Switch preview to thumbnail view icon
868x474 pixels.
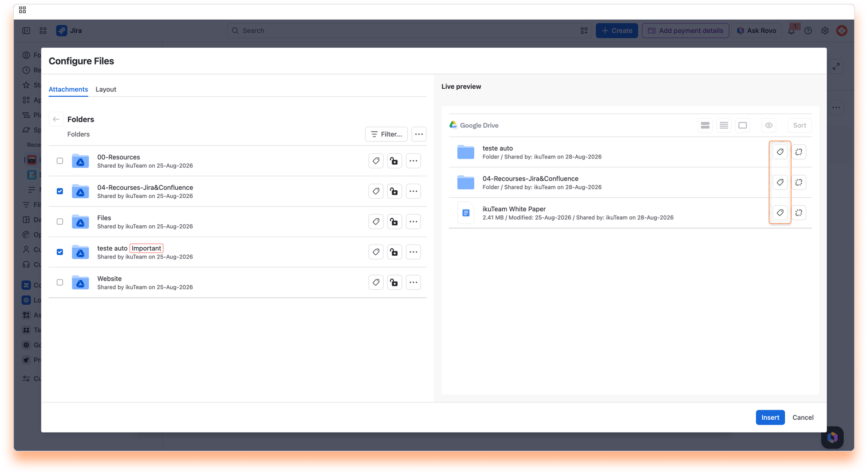(743, 125)
